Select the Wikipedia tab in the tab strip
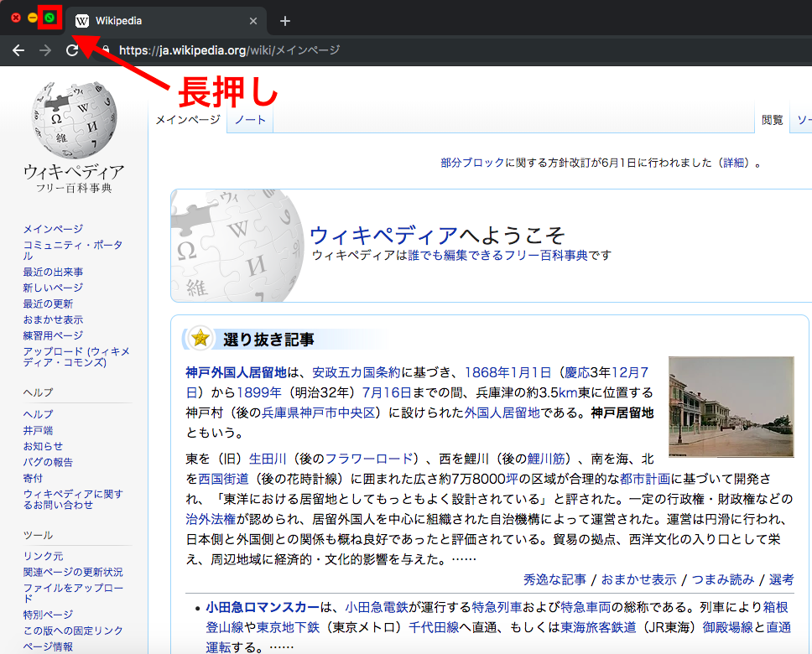The image size is (812, 654). 166,21
